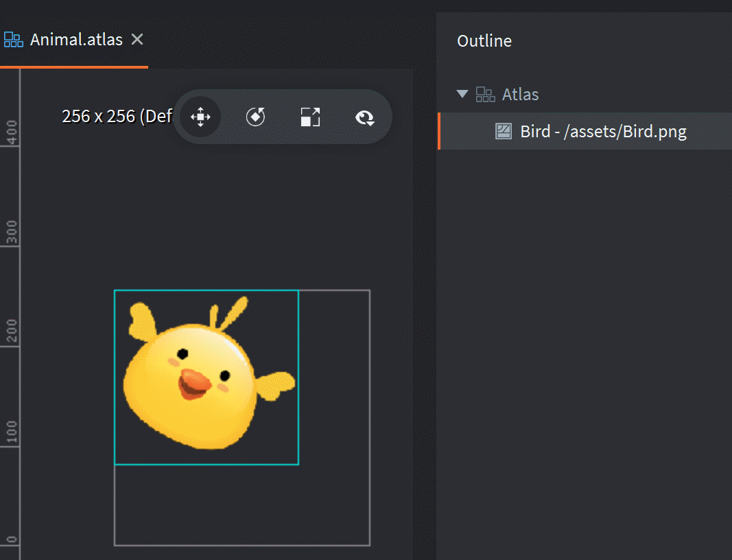This screenshot has width=732, height=560.
Task: Open the visibility filters eye dropdown
Action: (365, 118)
